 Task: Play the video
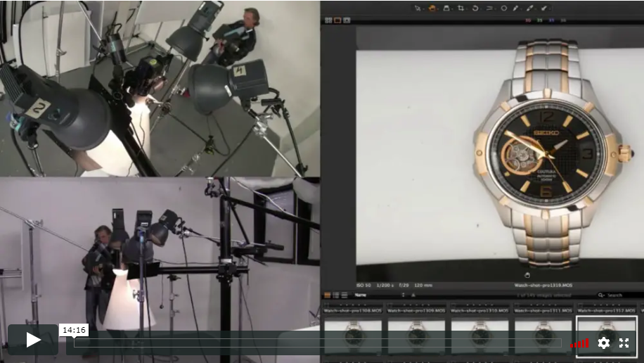click(33, 340)
